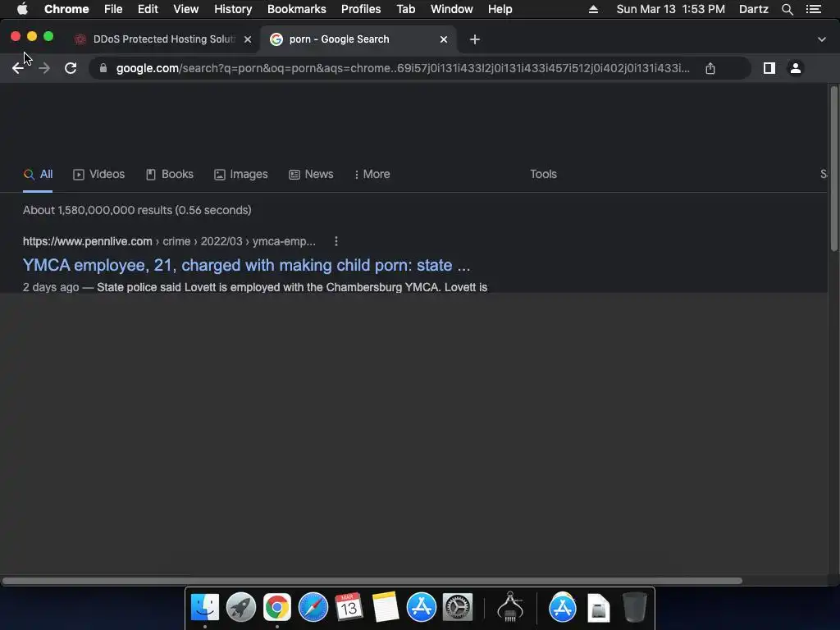This screenshot has width=840, height=630.
Task: Click the forward navigation arrow
Action: (44, 68)
